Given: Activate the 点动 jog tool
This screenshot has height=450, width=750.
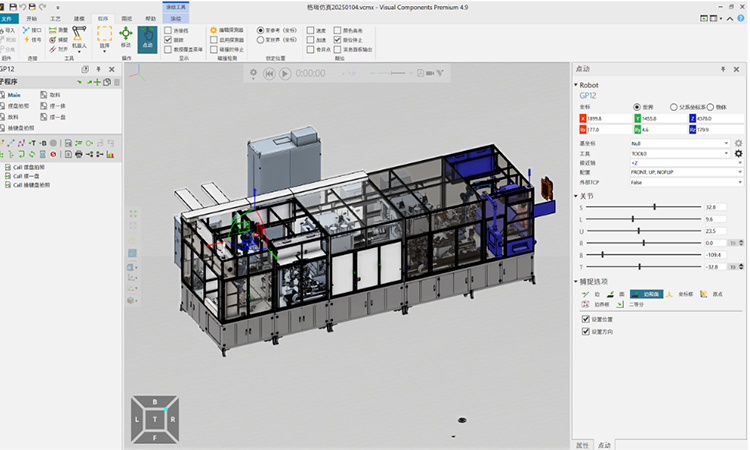Looking at the screenshot, I should [149, 38].
